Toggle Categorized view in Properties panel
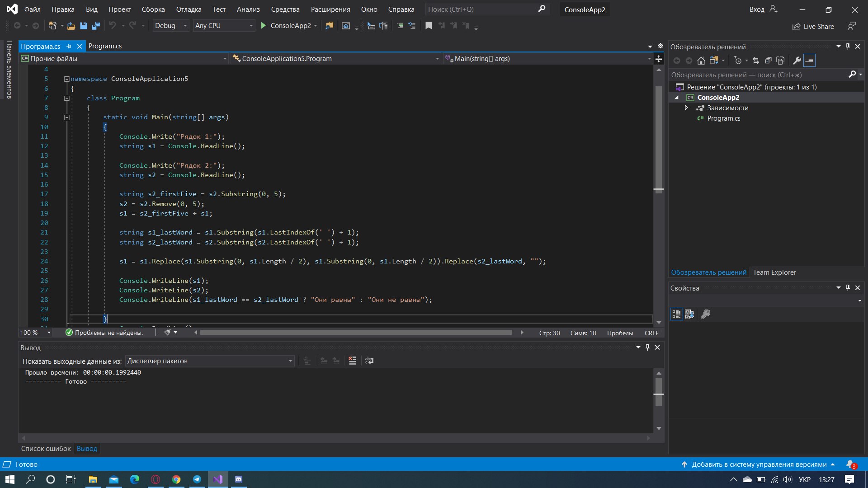Screen dimensions: 868x488 676,314
